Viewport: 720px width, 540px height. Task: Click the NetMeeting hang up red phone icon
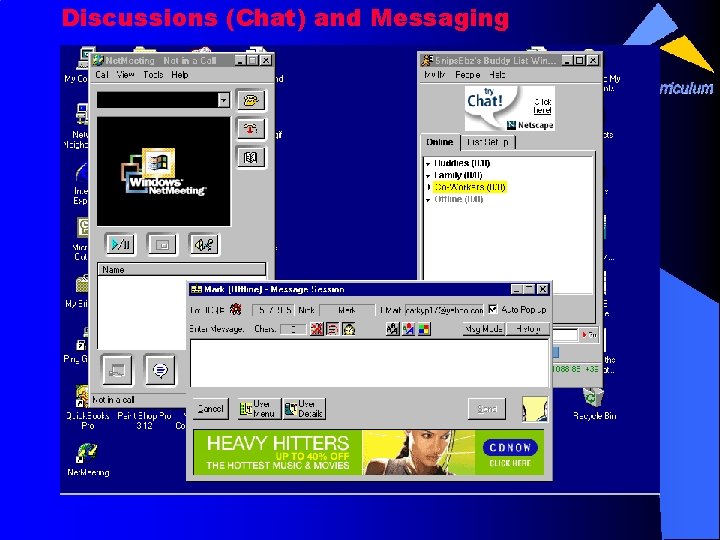(x=251, y=128)
